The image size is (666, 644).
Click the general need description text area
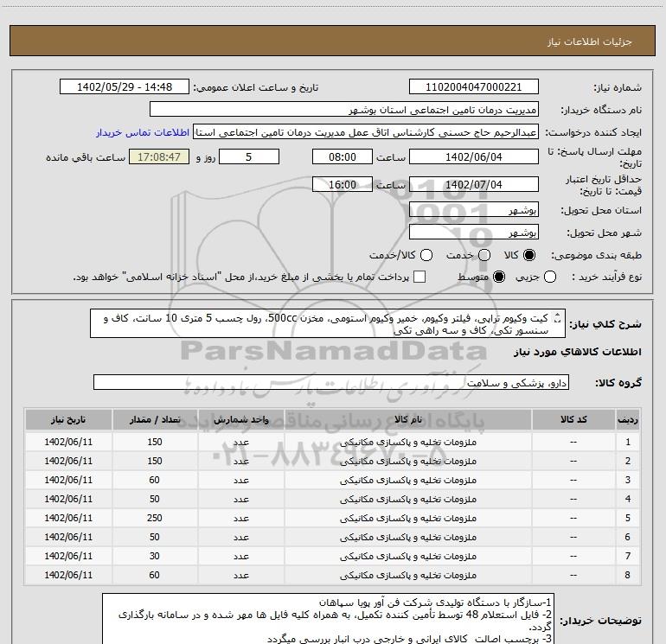click(x=328, y=323)
